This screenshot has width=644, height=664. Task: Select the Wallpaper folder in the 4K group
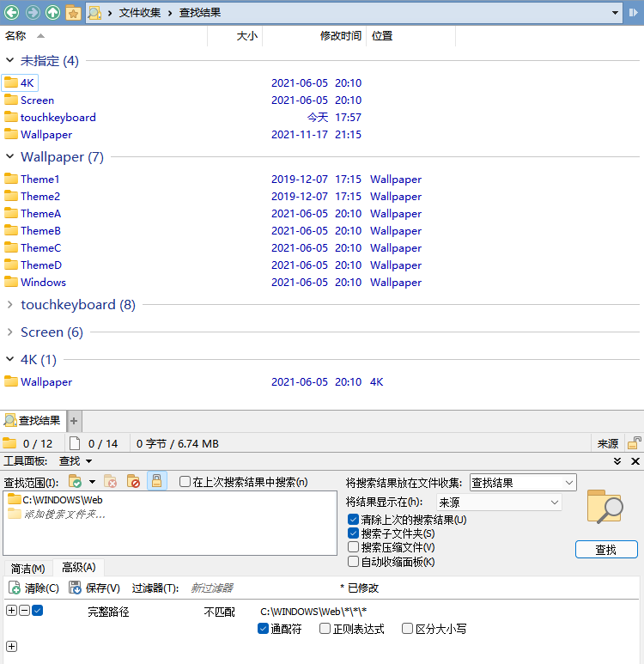click(x=38, y=382)
